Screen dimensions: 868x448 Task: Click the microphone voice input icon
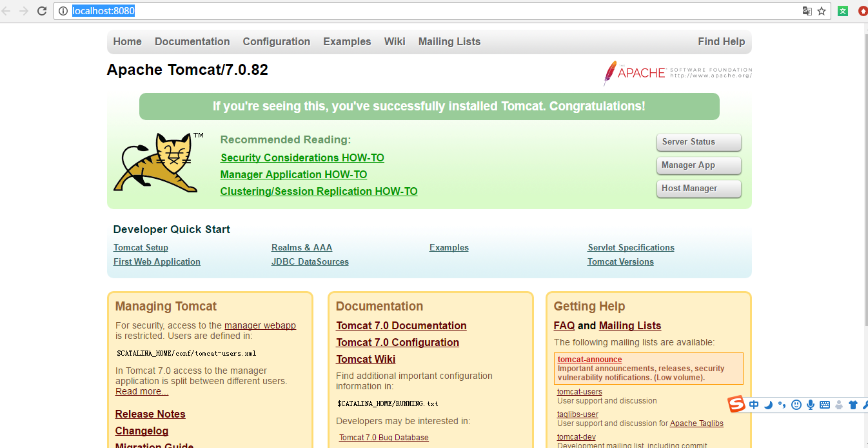pos(811,405)
